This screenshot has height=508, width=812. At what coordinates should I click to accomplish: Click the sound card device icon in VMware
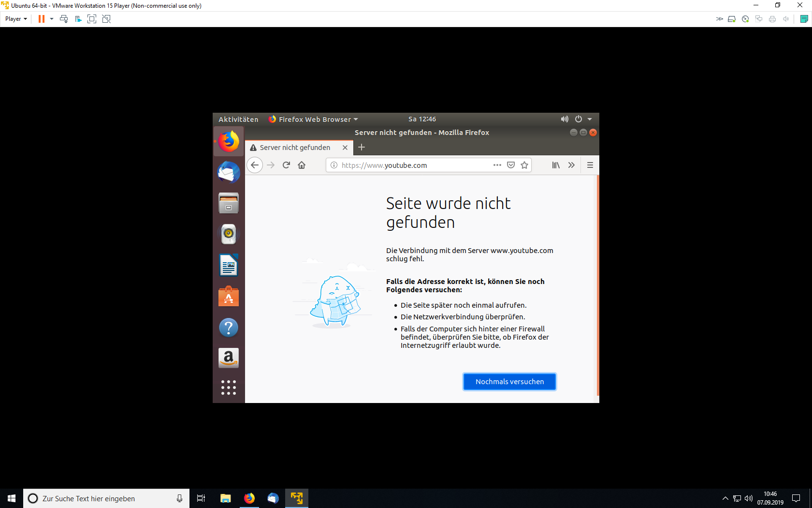[x=786, y=19]
